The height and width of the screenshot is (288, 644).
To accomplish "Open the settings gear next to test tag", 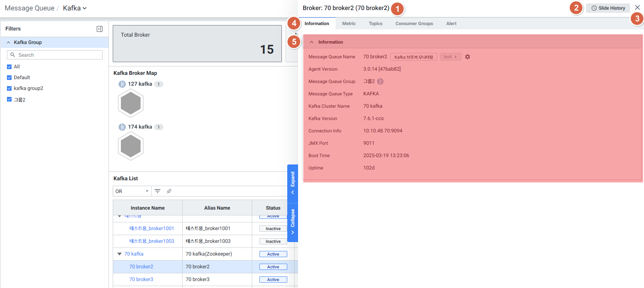I will click(x=468, y=57).
